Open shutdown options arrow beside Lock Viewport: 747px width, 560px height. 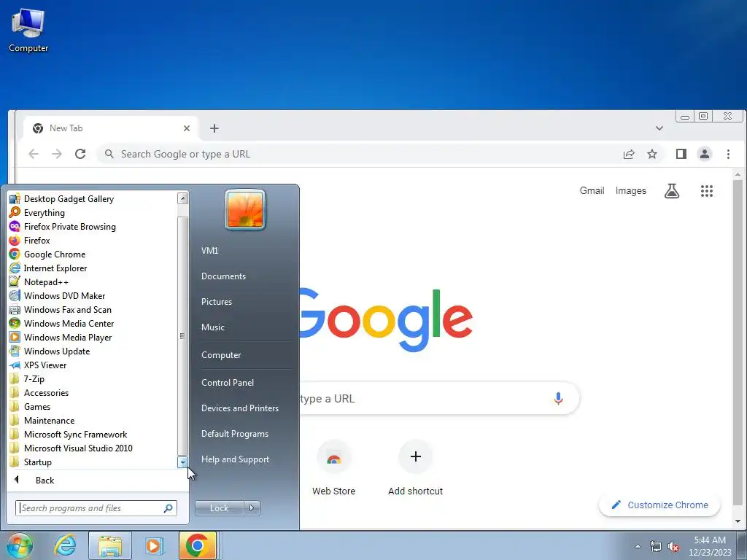point(252,508)
